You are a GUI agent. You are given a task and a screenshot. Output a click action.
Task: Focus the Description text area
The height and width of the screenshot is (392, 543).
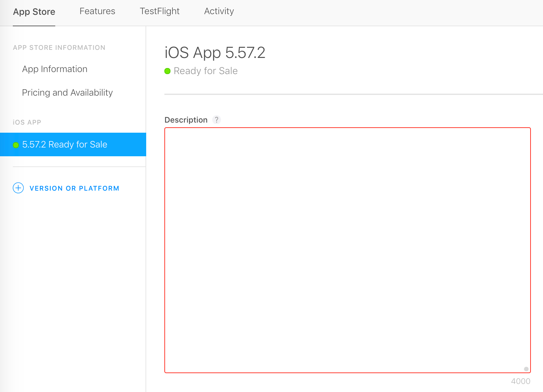coord(348,250)
